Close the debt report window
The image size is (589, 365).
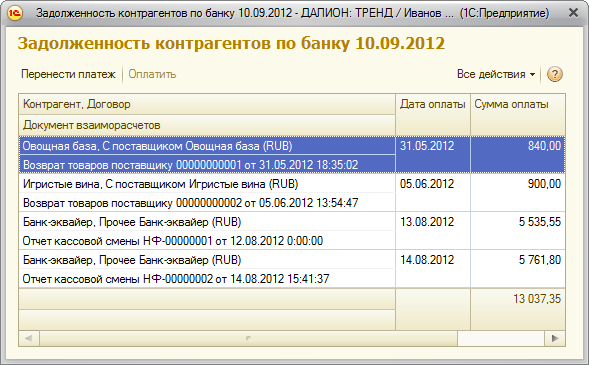(x=574, y=13)
